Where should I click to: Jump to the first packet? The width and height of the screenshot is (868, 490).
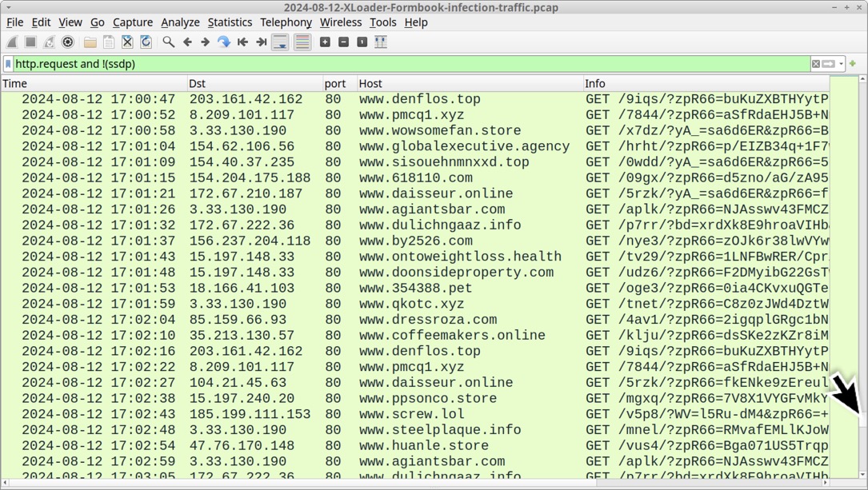242,42
